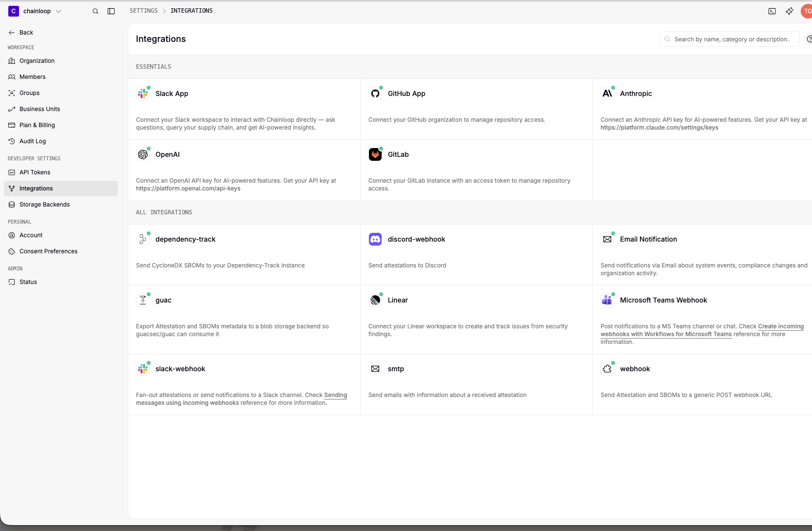Screen dimensions: 812x531
Task: Click the GitLab fox icon
Action: 375,154
